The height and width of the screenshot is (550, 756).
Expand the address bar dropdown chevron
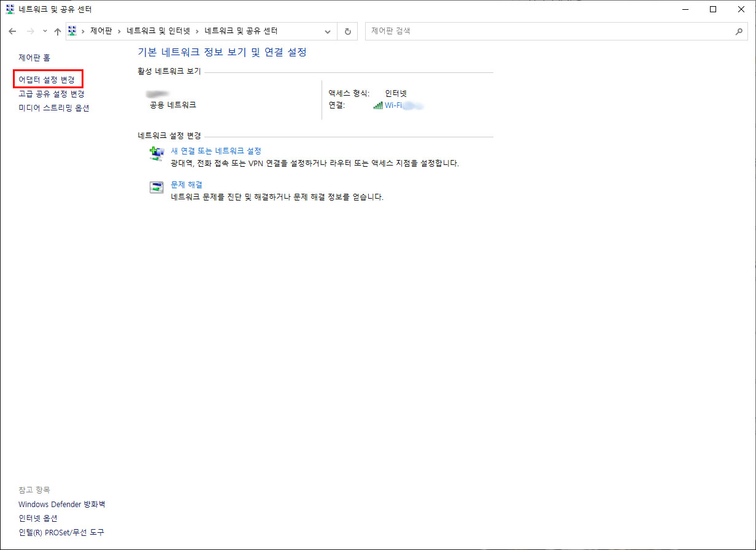pyautogui.click(x=328, y=31)
